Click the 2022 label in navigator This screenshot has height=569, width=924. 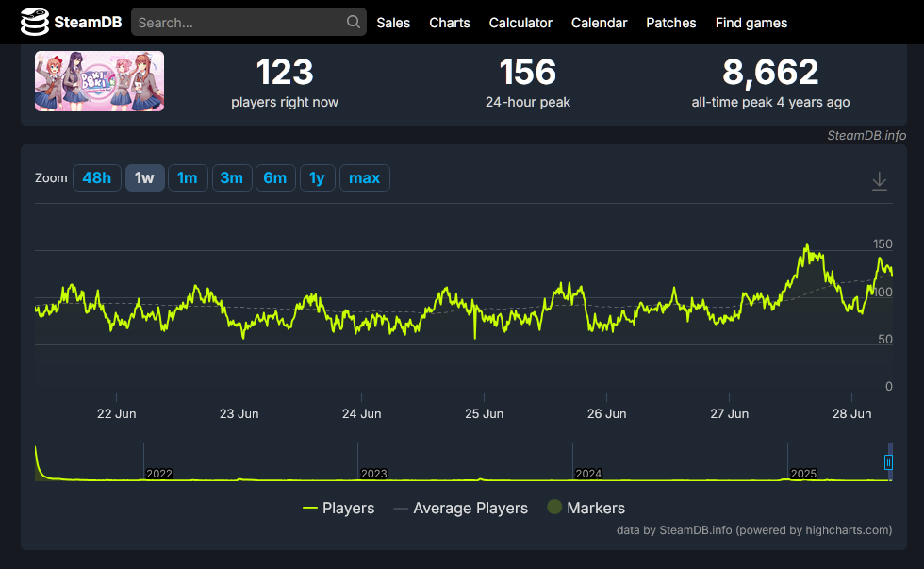(x=159, y=474)
